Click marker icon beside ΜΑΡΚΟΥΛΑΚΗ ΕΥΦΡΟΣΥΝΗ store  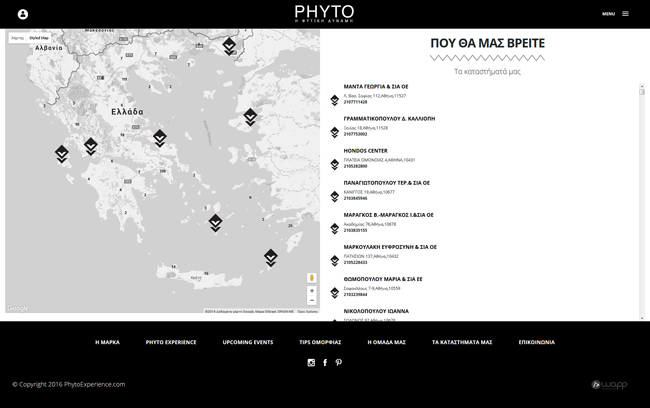[335, 260]
